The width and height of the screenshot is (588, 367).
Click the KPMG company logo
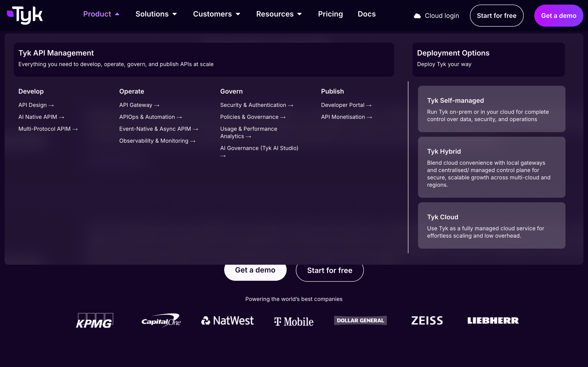[x=94, y=320]
